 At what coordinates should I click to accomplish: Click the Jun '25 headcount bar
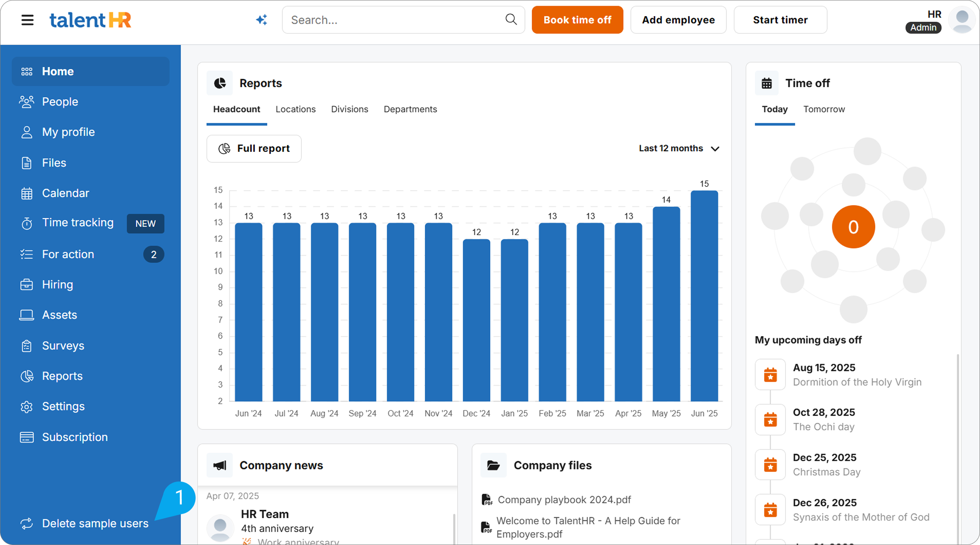[704, 296]
